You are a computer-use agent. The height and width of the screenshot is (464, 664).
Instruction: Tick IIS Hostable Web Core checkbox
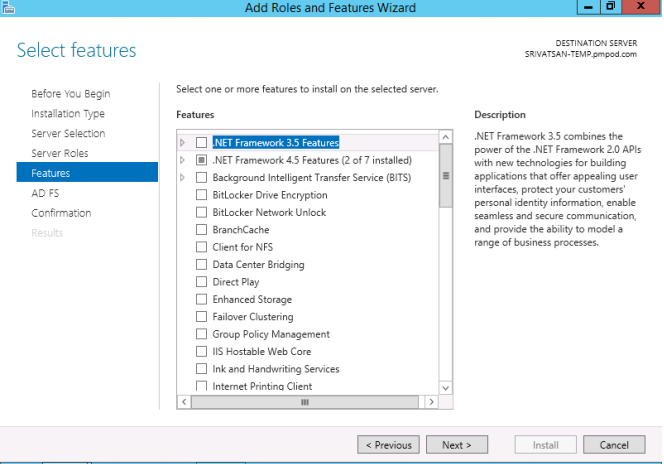tap(202, 351)
